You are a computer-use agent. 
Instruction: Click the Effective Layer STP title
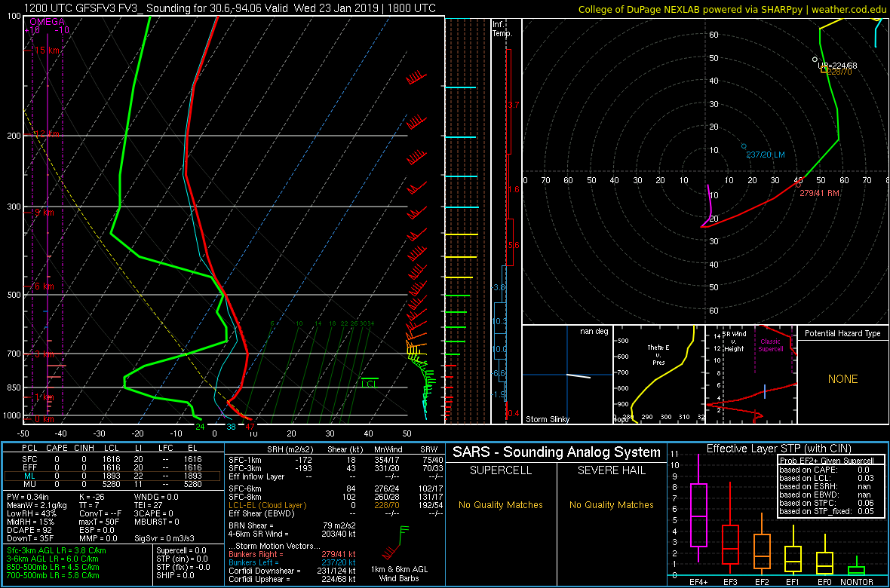pyautogui.click(x=778, y=449)
